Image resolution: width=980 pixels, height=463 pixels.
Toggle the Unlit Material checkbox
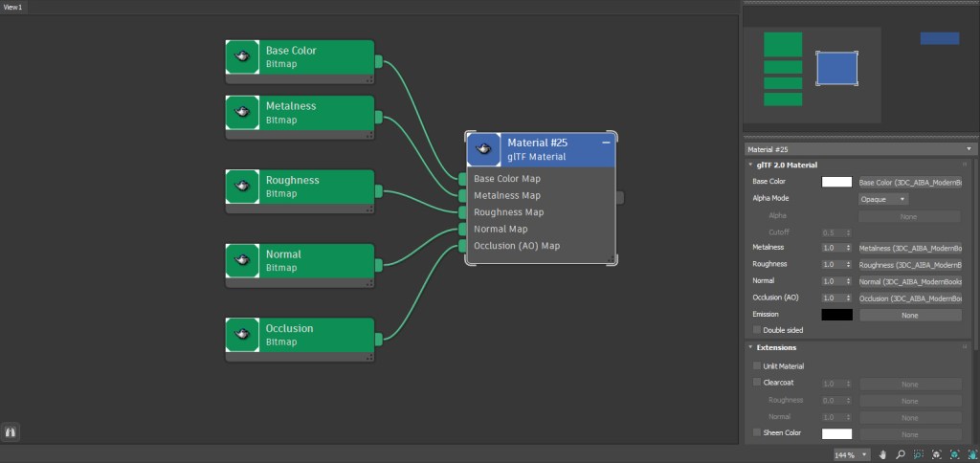pyautogui.click(x=757, y=365)
